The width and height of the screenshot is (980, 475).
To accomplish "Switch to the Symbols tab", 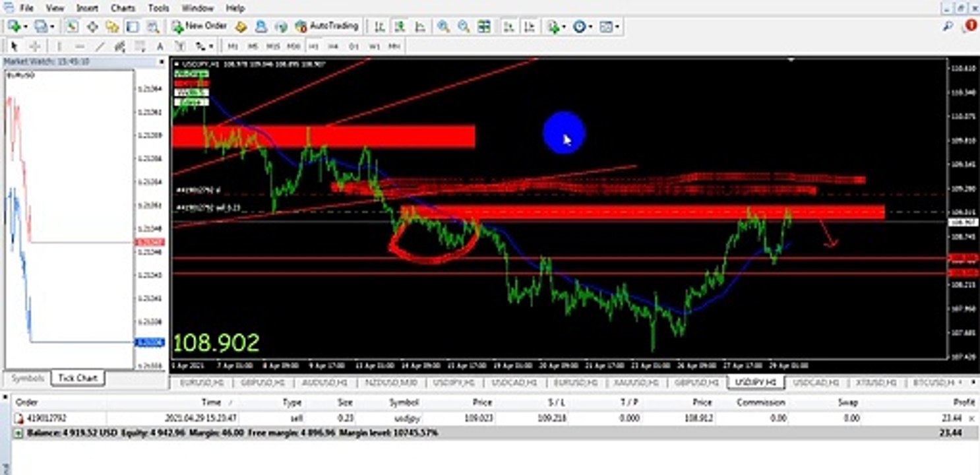I will 28,378.
